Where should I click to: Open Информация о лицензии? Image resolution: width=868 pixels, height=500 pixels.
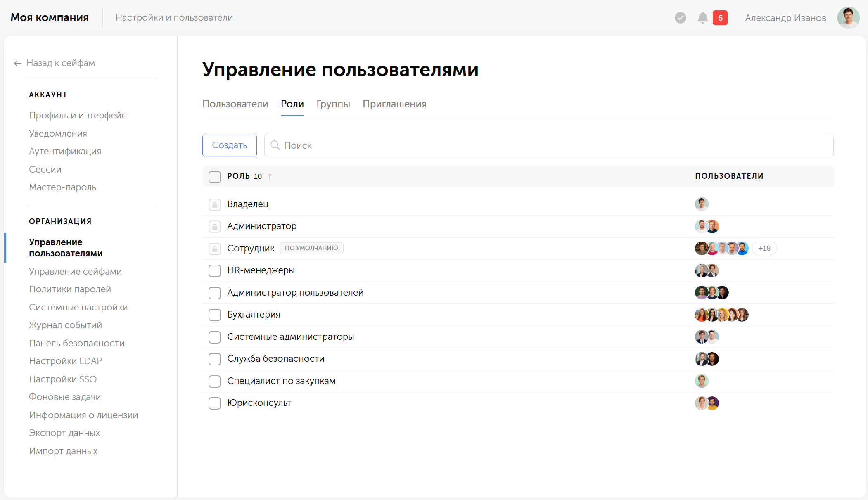pyautogui.click(x=83, y=415)
